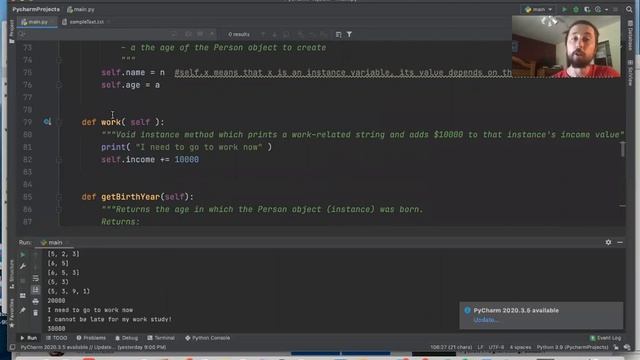The image size is (640, 360).
Task: Click the print icon in Run panel
Action: (36, 302)
